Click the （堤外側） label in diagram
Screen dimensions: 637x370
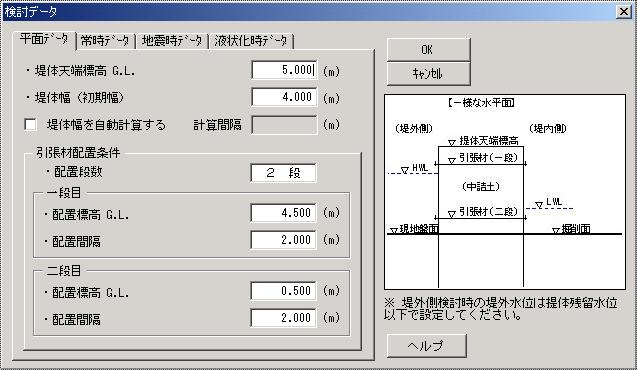coord(414,129)
